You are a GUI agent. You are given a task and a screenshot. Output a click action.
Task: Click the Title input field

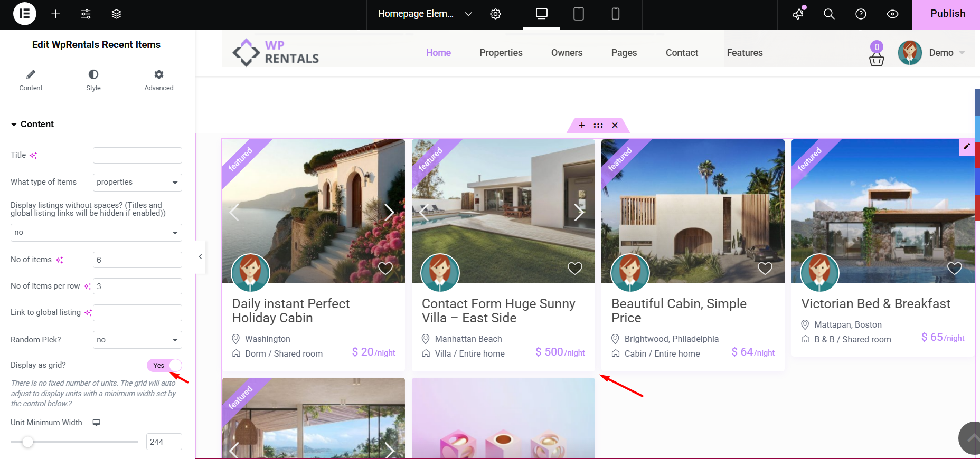pos(137,155)
